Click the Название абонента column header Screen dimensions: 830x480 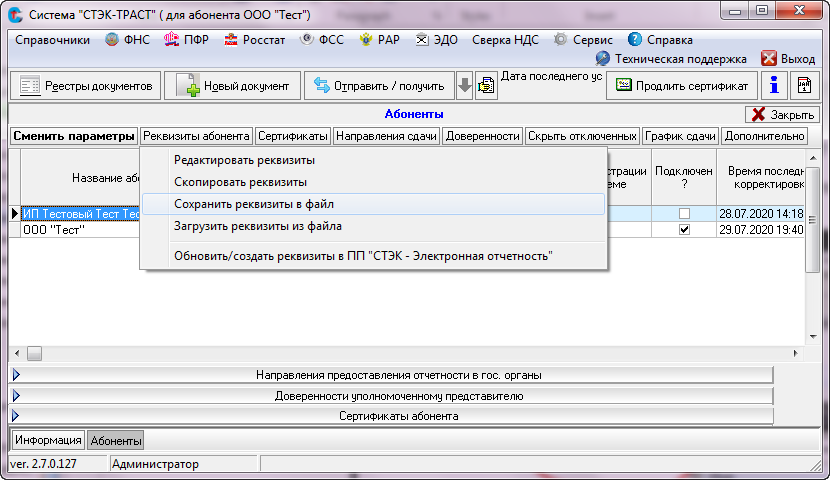click(x=81, y=178)
